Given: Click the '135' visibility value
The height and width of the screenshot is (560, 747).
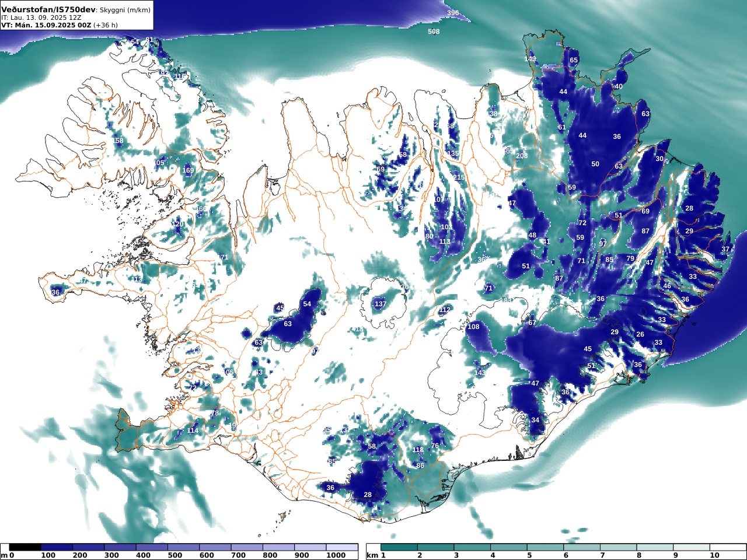Looking at the screenshot, I should click(453, 154).
